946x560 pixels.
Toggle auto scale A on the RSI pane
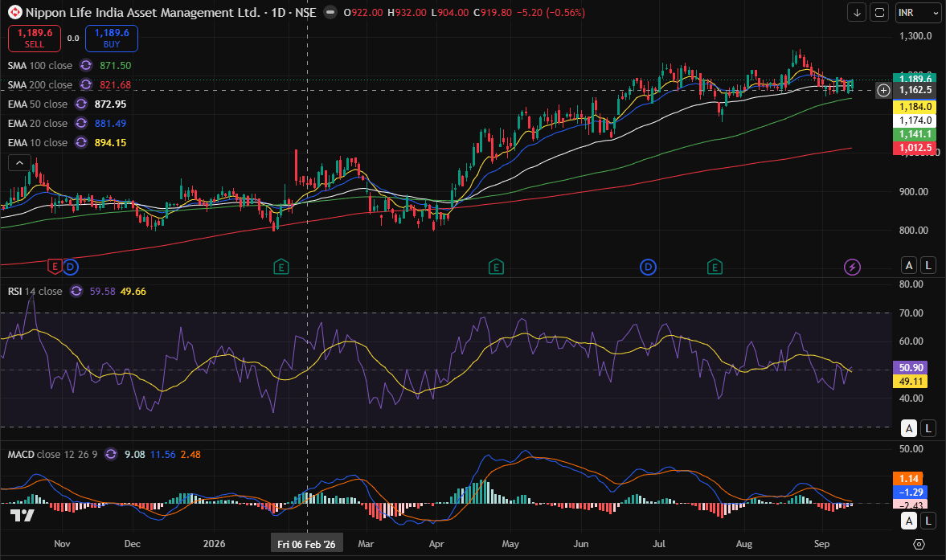pyautogui.click(x=909, y=428)
